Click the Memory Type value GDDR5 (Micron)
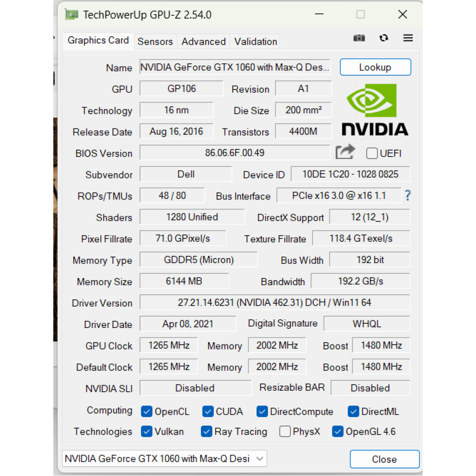 198,259
